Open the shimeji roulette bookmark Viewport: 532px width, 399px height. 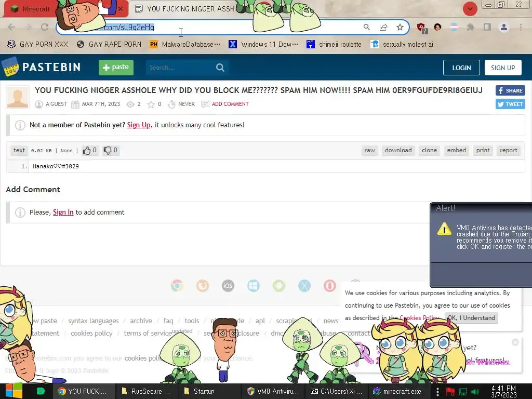coord(334,45)
